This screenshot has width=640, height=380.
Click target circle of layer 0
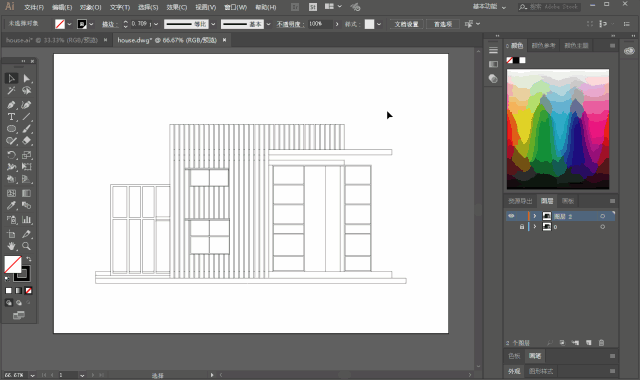pyautogui.click(x=602, y=227)
